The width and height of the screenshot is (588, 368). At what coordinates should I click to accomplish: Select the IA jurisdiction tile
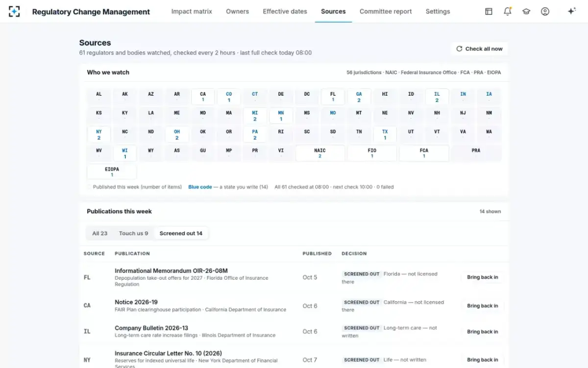pos(489,97)
